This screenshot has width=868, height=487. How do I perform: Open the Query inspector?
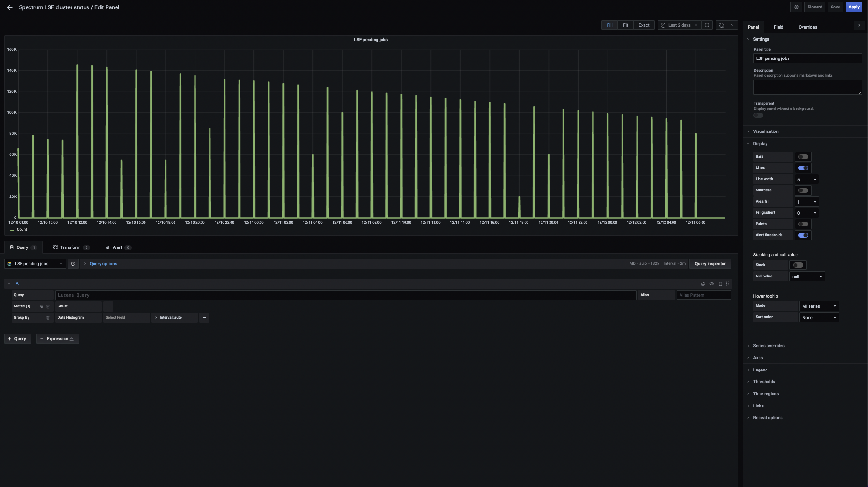pyautogui.click(x=710, y=264)
